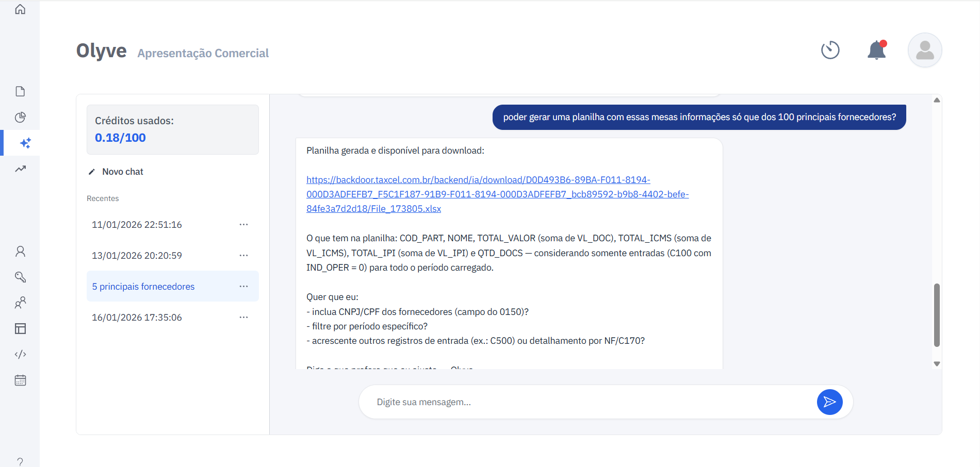Open the document icon in sidebar
The height and width of the screenshot is (467, 980).
pos(20,91)
